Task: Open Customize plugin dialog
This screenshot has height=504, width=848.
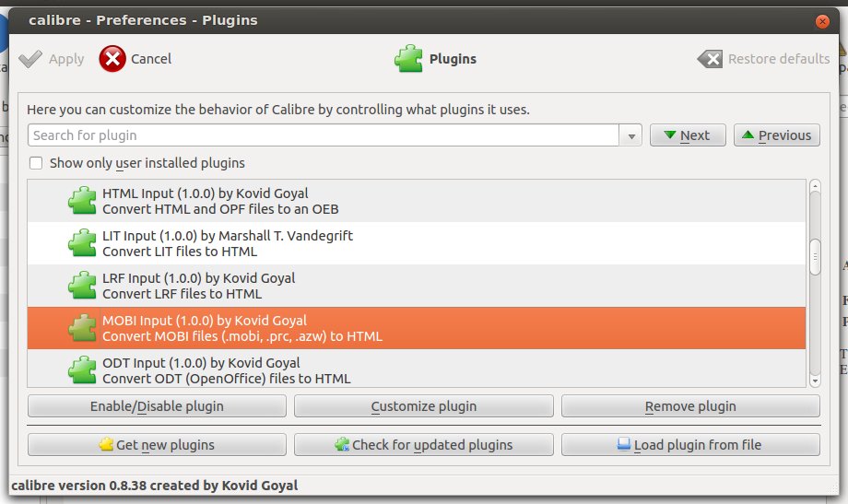Action: pos(423,406)
